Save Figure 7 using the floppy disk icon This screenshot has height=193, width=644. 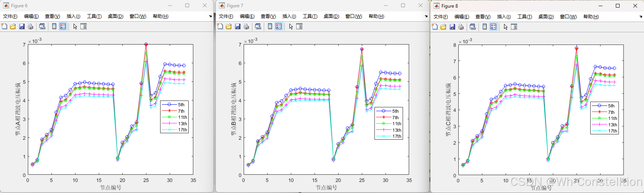click(x=238, y=26)
